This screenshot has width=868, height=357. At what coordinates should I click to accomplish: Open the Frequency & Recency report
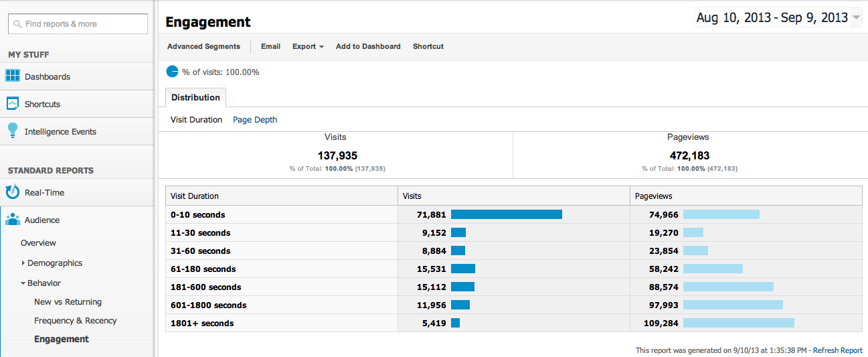tap(75, 321)
